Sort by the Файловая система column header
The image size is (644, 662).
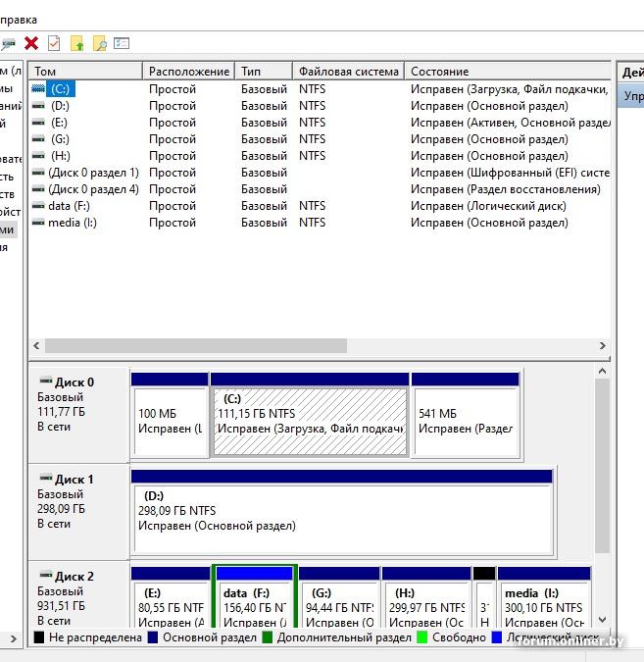[x=348, y=72]
